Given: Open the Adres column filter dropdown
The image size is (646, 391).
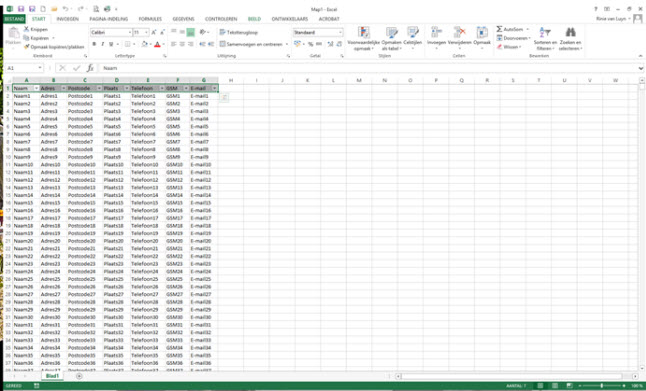Looking at the screenshot, I should tap(63, 88).
